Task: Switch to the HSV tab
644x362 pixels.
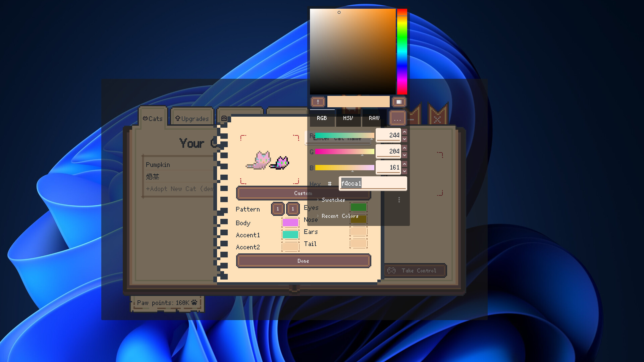Action: (x=348, y=118)
